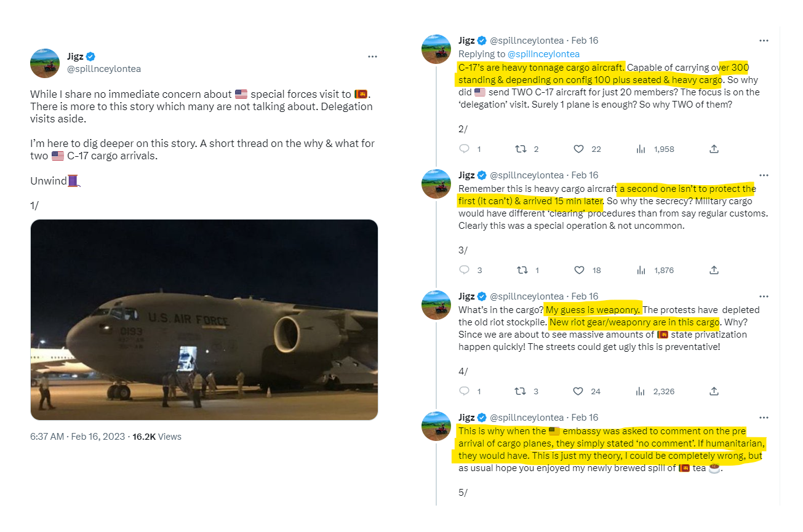
Task: Open the 6:37 AM Feb 16, 2023 timestamp
Action: [79, 437]
